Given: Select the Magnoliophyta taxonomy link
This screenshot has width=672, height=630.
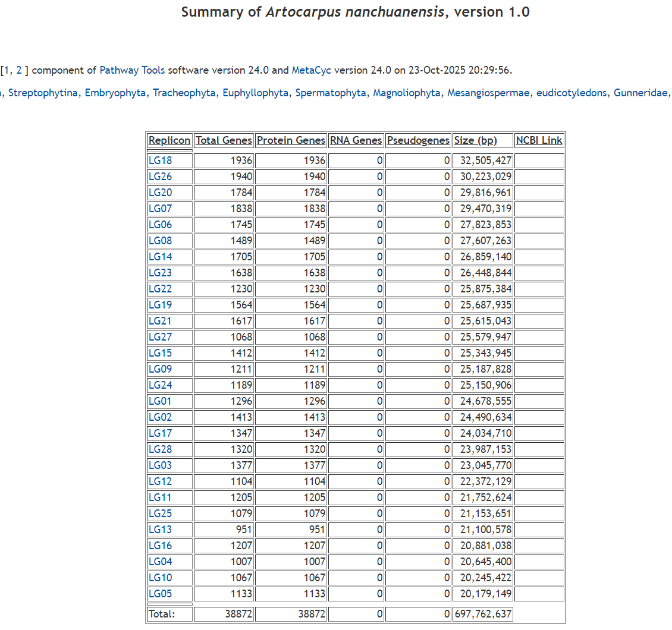Looking at the screenshot, I should tap(407, 93).
